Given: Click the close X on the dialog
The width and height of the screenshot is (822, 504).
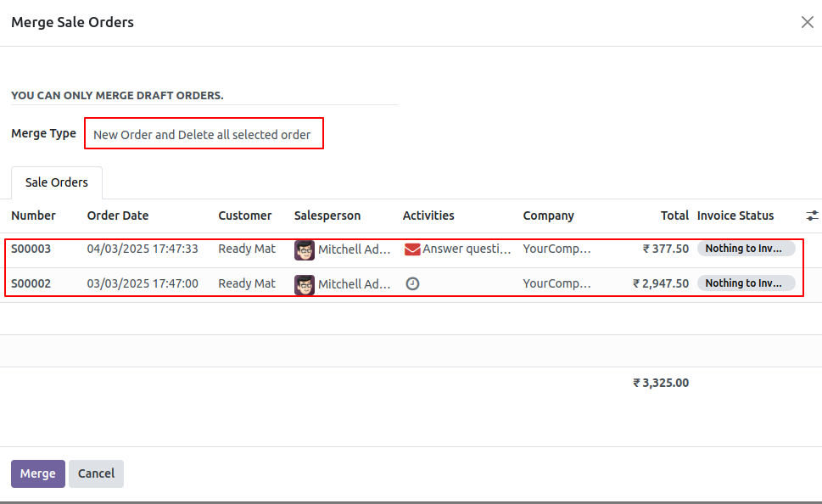Looking at the screenshot, I should [x=807, y=22].
